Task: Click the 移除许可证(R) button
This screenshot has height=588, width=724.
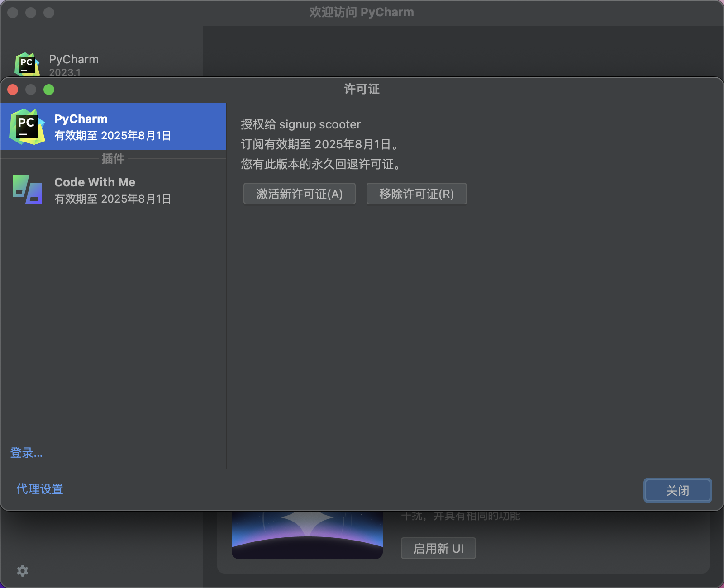Action: (416, 194)
